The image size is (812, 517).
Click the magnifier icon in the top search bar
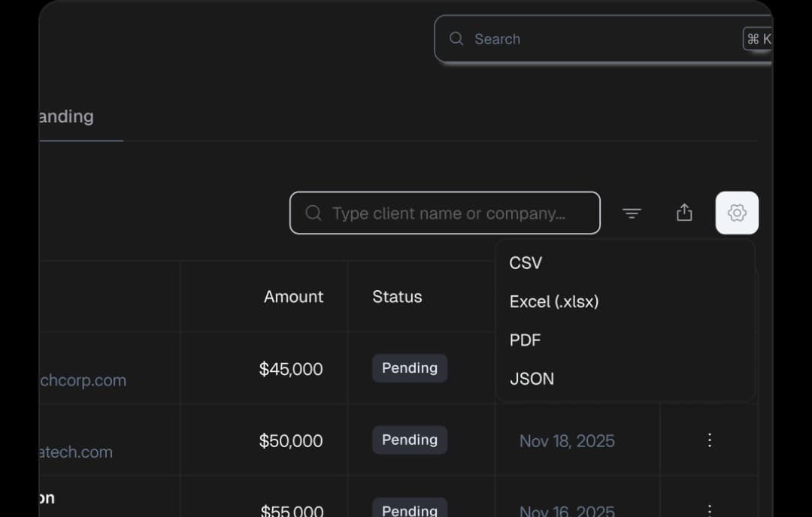456,38
